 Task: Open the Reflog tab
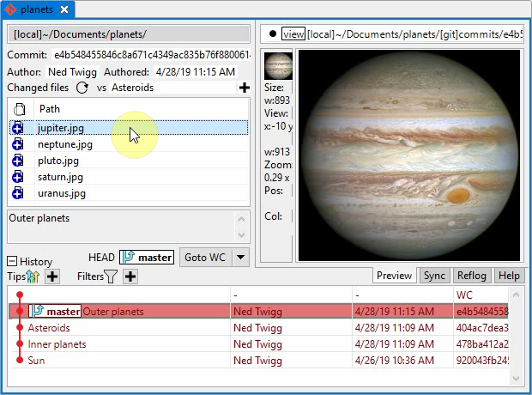point(471,276)
